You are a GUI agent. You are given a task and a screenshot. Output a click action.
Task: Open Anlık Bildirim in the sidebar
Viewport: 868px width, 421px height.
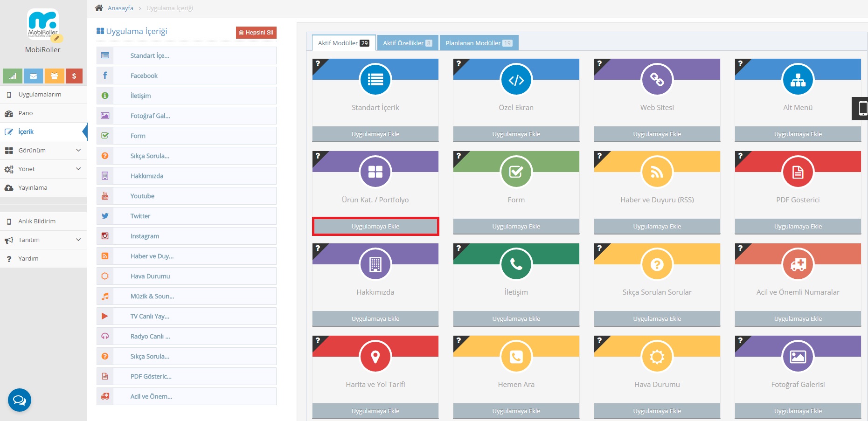[x=43, y=221]
